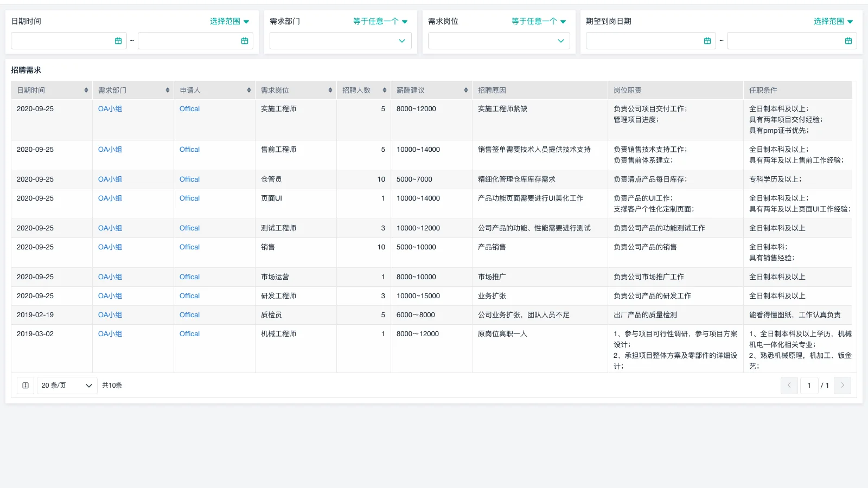The height and width of the screenshot is (488, 868).
Task: Open the OA小组 link in the first row
Action: coord(110,108)
